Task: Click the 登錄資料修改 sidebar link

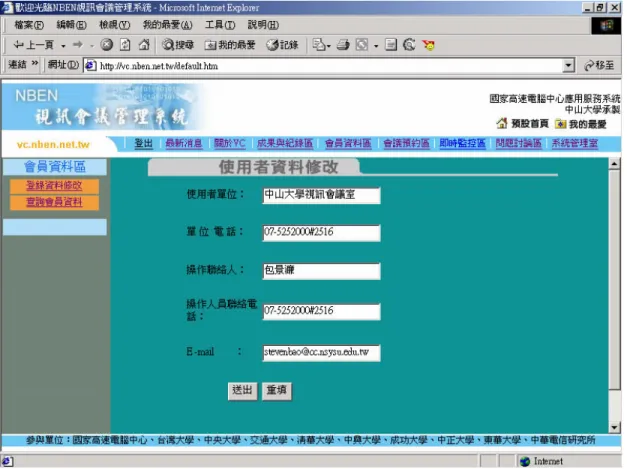Action: [x=54, y=186]
